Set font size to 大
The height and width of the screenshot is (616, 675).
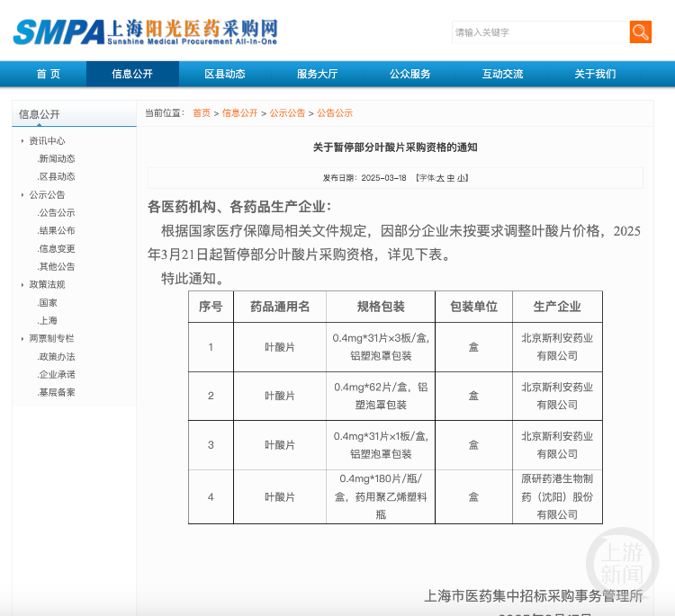[x=440, y=178]
